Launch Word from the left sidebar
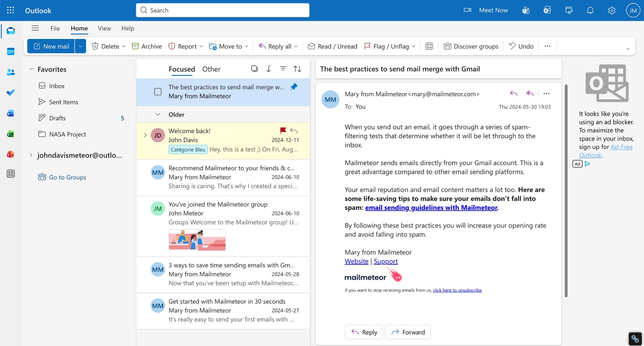The width and height of the screenshot is (644, 346). pyautogui.click(x=11, y=113)
